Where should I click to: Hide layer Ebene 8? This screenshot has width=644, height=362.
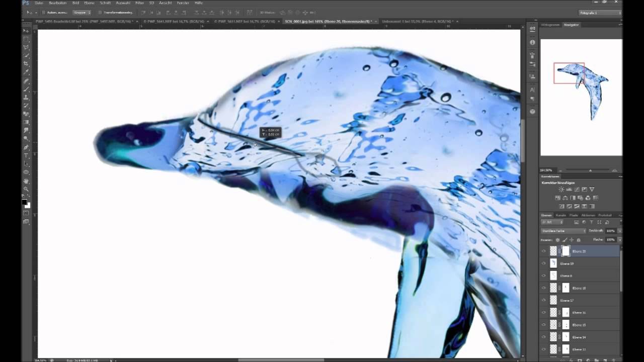tap(543, 276)
